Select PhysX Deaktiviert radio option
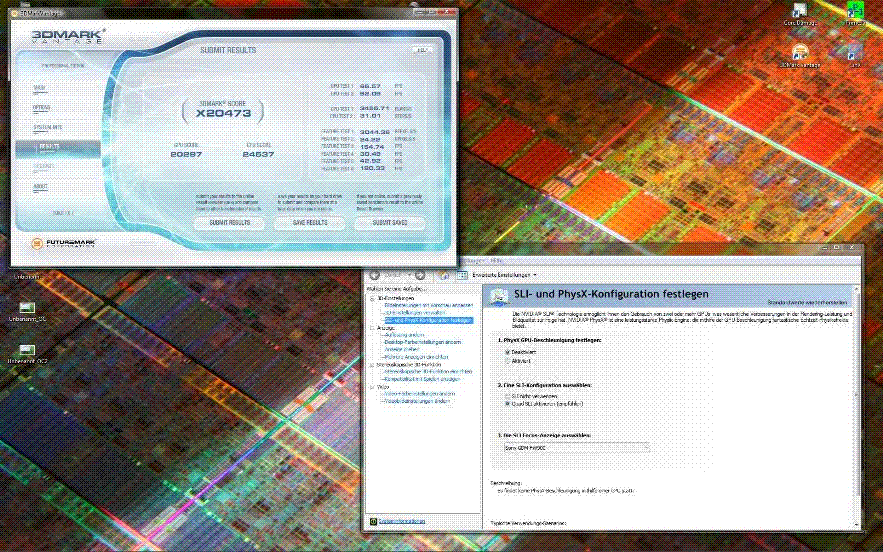Viewport: 883px width, 552px height. pyautogui.click(x=507, y=352)
